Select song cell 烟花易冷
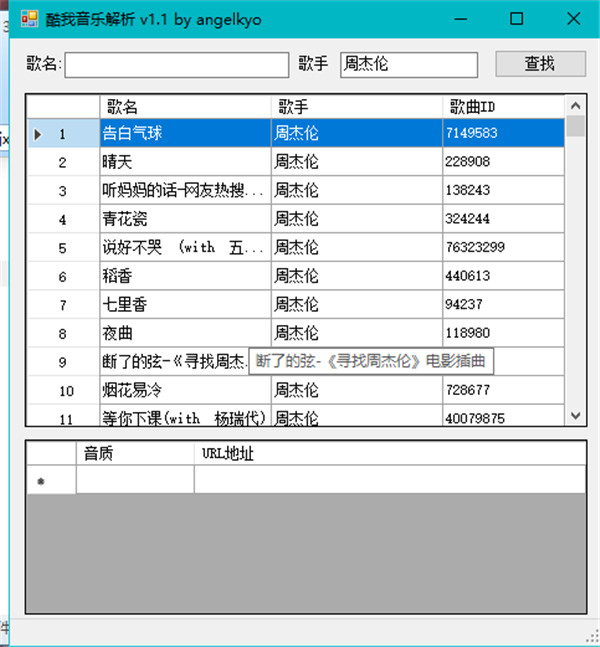 185,390
